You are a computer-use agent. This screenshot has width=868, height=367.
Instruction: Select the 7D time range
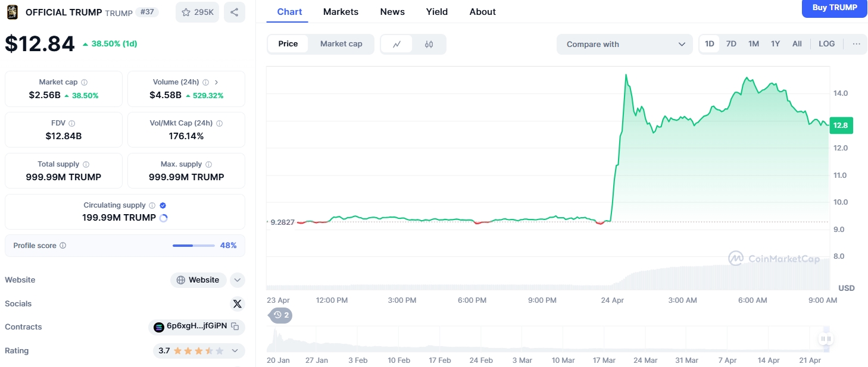coord(731,44)
